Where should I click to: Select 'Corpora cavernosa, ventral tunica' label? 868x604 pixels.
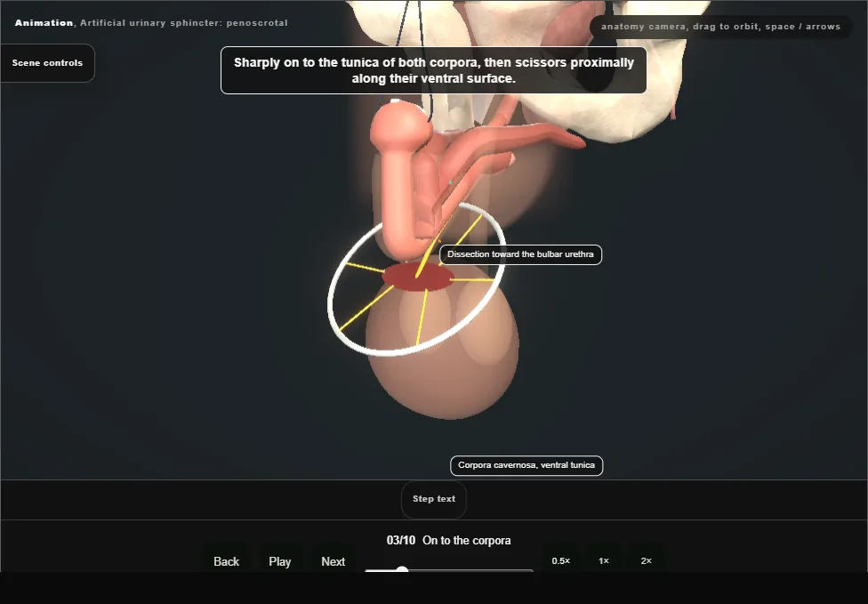tap(526, 465)
